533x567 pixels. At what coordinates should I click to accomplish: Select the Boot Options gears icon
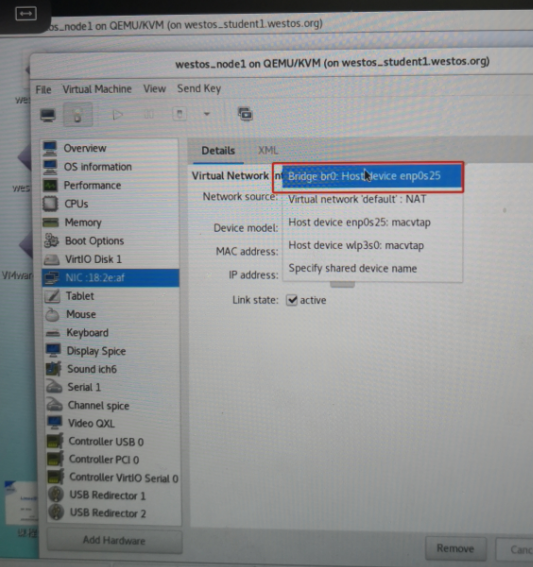(x=51, y=241)
